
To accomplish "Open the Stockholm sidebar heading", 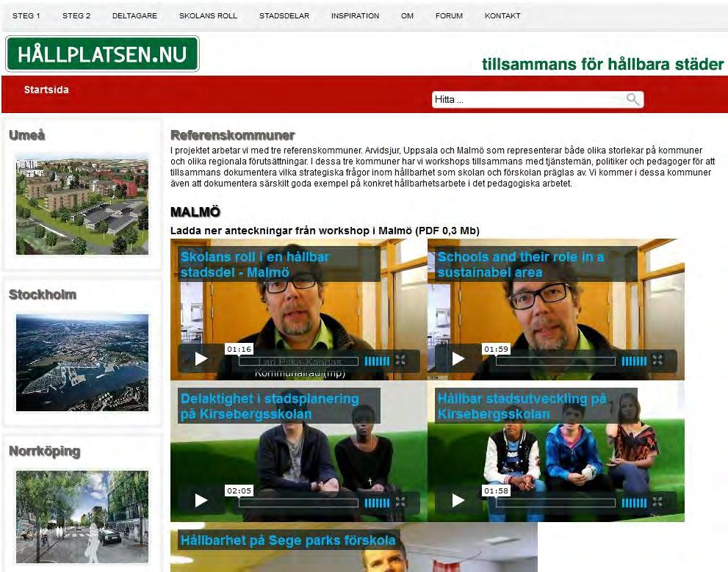I will (43, 294).
